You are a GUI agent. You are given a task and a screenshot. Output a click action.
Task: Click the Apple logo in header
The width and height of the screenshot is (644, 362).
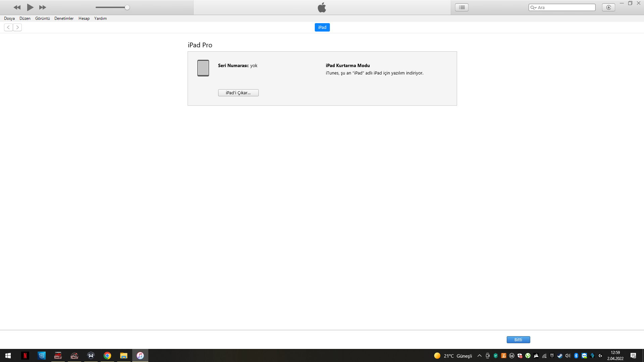coord(322,7)
